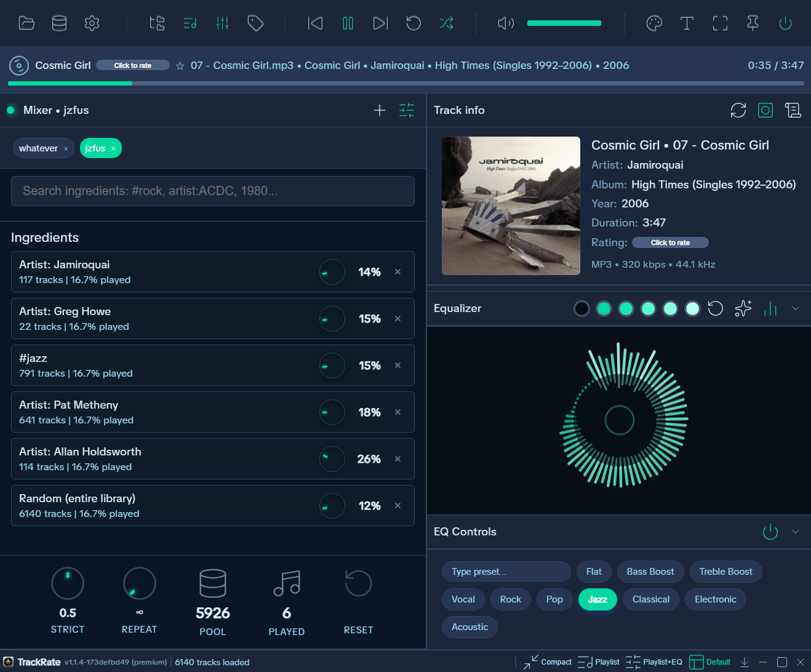Click the text size icon in the top bar
The height and width of the screenshot is (672, 811).
(x=687, y=23)
